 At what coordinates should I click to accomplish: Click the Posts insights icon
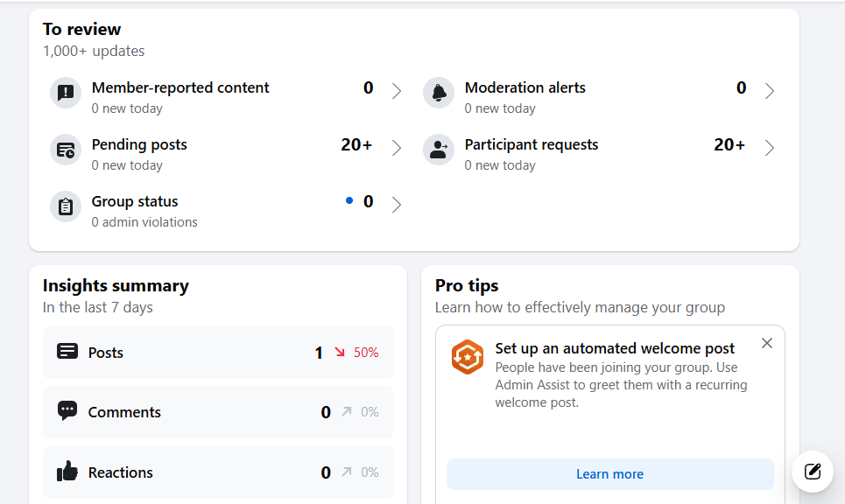point(67,352)
